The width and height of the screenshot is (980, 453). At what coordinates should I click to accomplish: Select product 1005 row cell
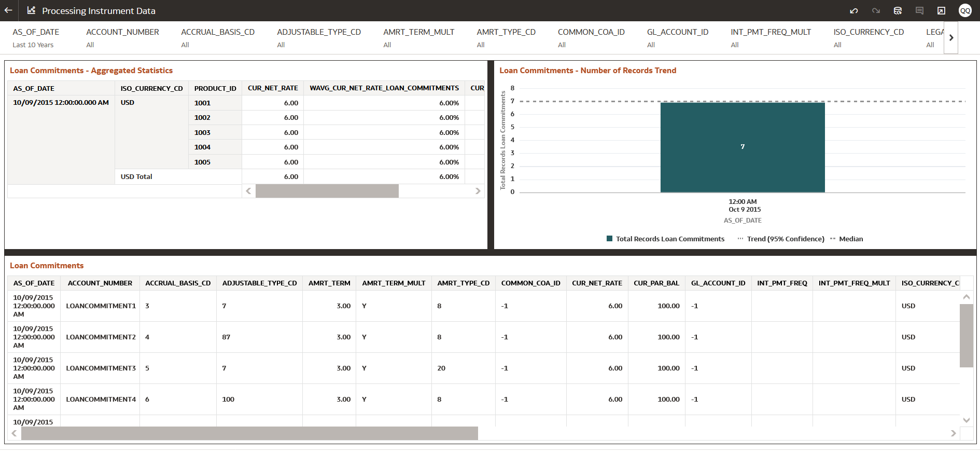[215, 162]
